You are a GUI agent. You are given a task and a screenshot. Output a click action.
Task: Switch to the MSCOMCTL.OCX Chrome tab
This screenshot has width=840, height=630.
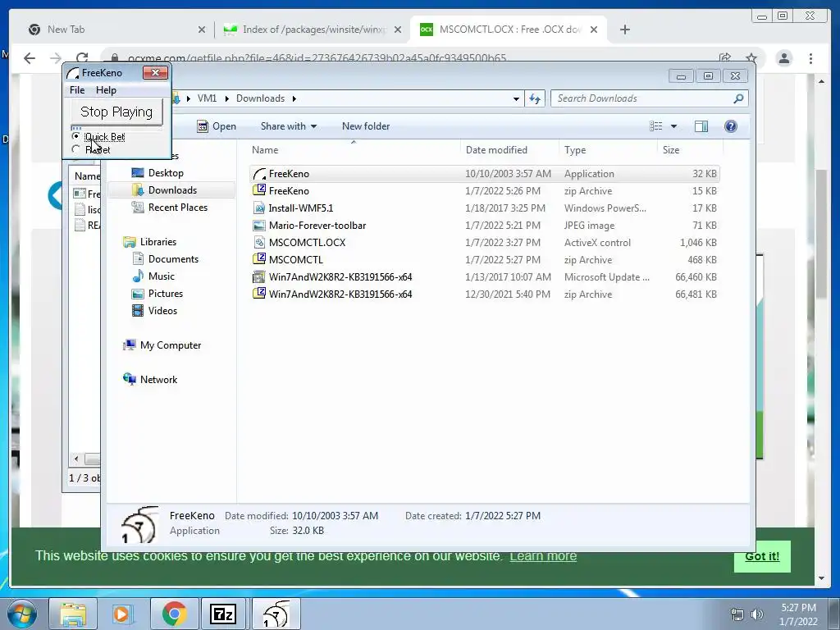(x=507, y=30)
